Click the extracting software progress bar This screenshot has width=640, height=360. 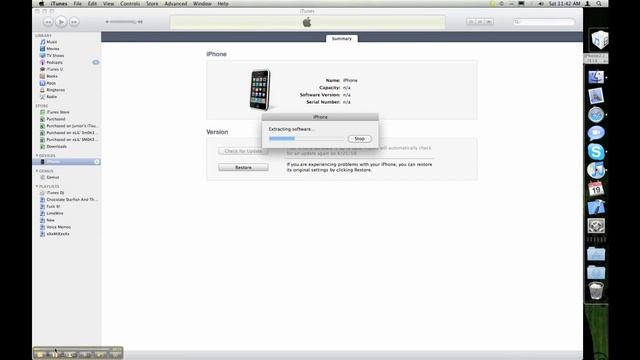[x=307, y=139]
